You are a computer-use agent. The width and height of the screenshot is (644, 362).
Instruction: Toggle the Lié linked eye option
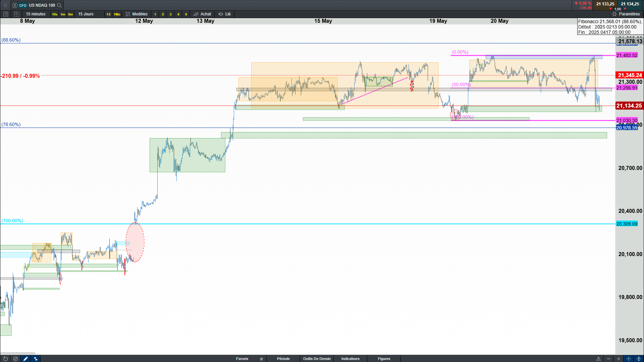click(x=224, y=14)
